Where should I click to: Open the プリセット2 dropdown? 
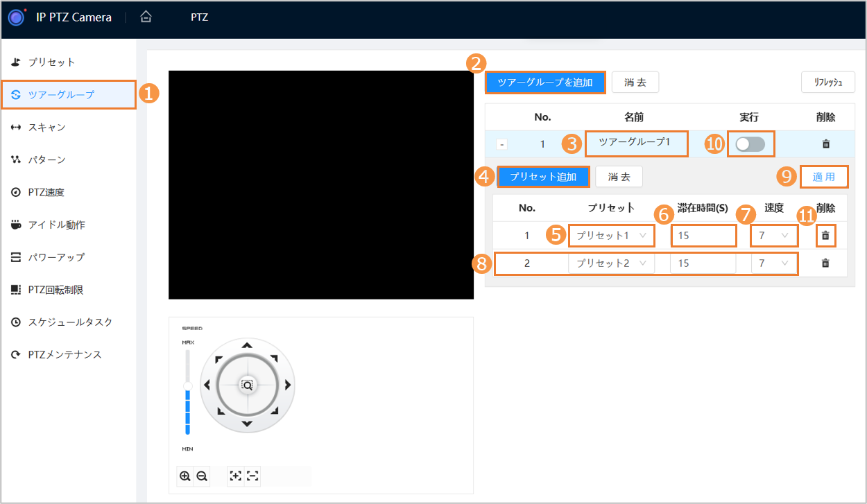click(611, 263)
